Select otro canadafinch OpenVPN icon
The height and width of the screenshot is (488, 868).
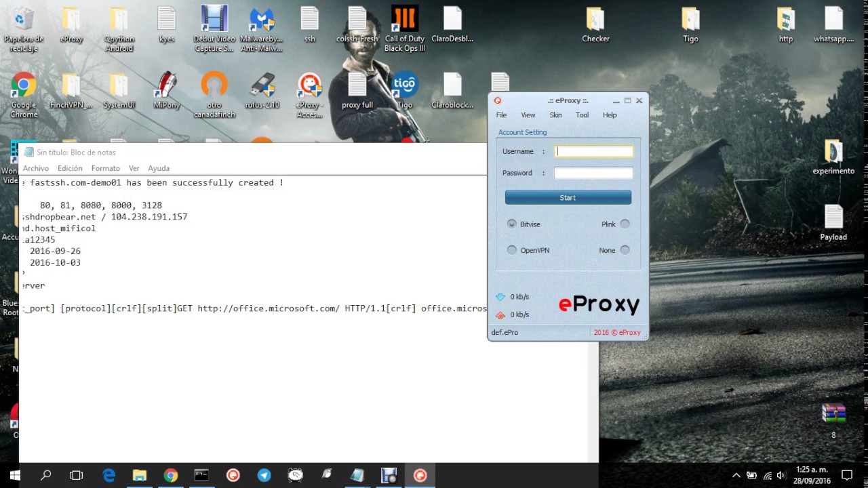click(214, 95)
